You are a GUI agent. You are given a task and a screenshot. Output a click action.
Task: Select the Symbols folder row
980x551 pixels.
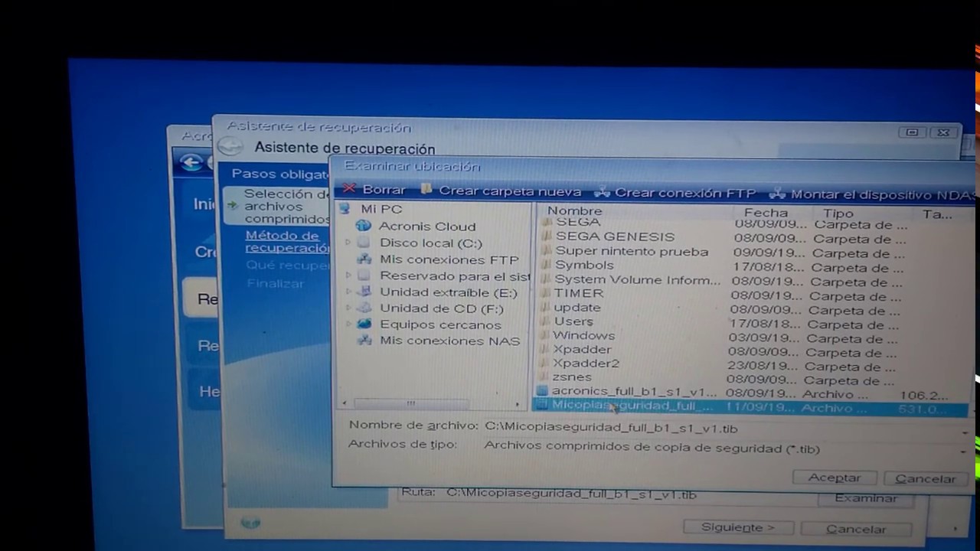583,265
